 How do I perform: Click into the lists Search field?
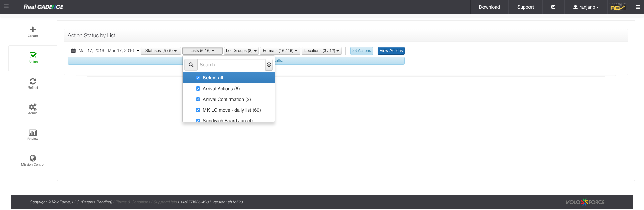231,65
